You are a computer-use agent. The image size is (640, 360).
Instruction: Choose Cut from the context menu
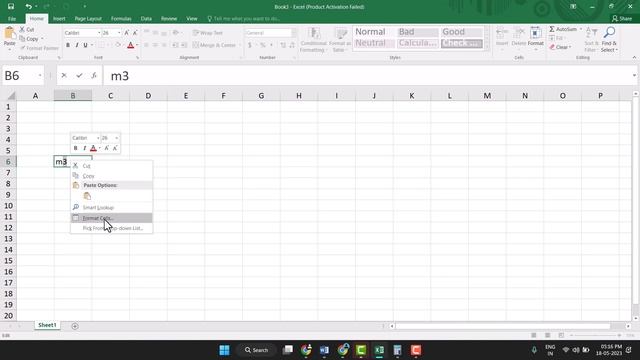tap(111, 166)
